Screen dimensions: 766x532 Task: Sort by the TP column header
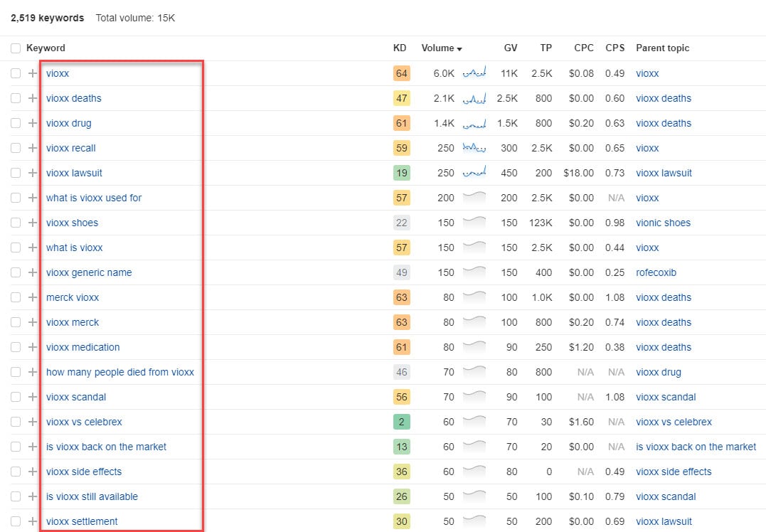546,48
